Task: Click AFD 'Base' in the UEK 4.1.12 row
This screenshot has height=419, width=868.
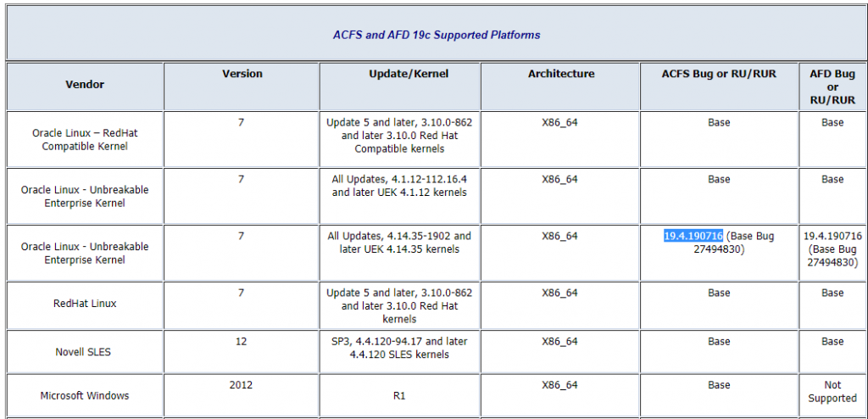Action: (832, 179)
